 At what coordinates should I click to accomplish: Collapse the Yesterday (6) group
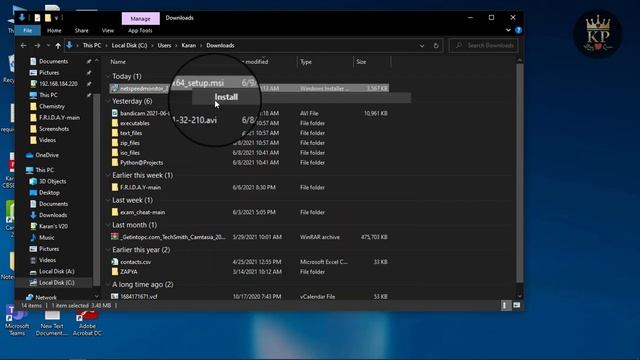(x=108, y=101)
